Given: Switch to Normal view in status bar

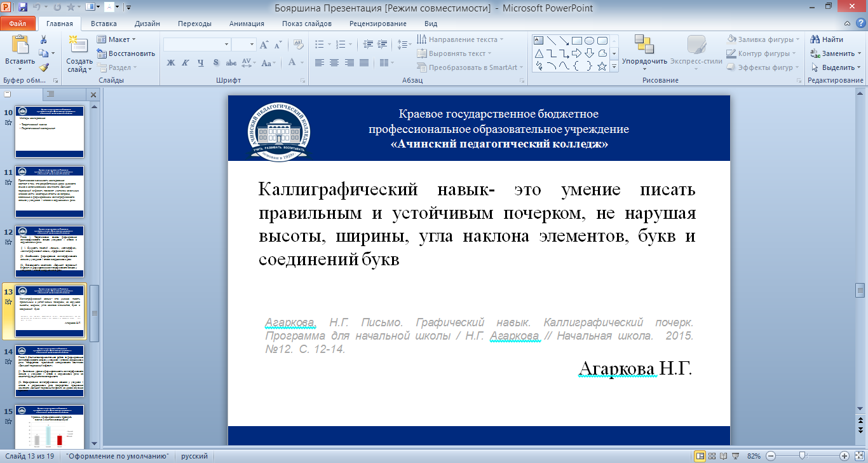Looking at the screenshot, I should (700, 455).
